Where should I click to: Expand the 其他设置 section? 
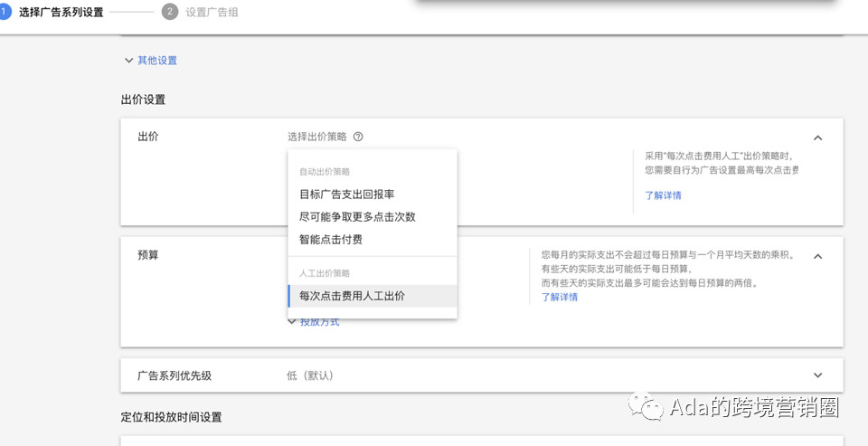click(151, 61)
